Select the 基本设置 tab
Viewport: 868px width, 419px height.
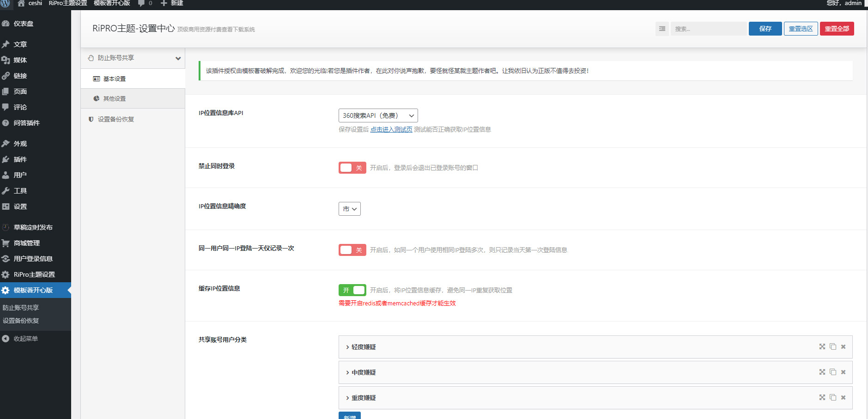133,79
